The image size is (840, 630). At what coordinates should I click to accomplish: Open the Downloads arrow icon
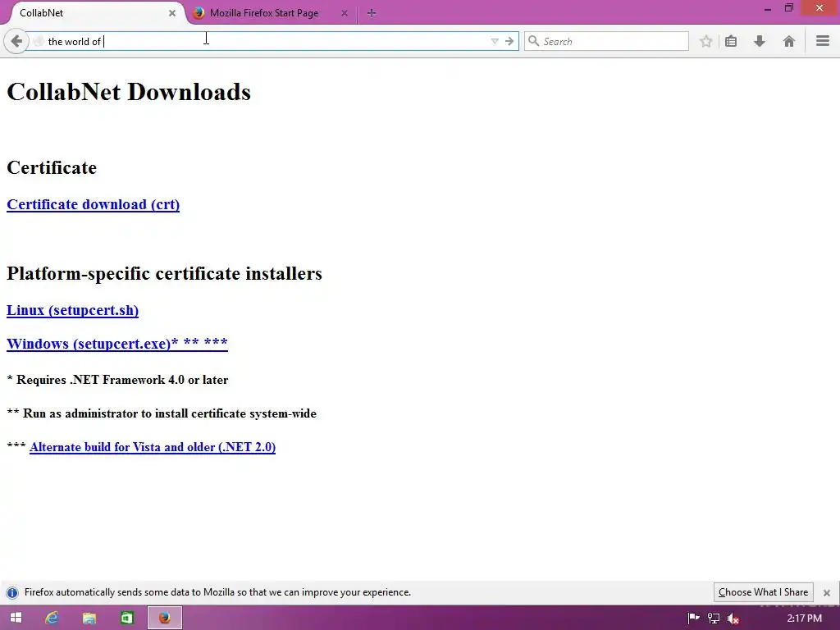759,41
